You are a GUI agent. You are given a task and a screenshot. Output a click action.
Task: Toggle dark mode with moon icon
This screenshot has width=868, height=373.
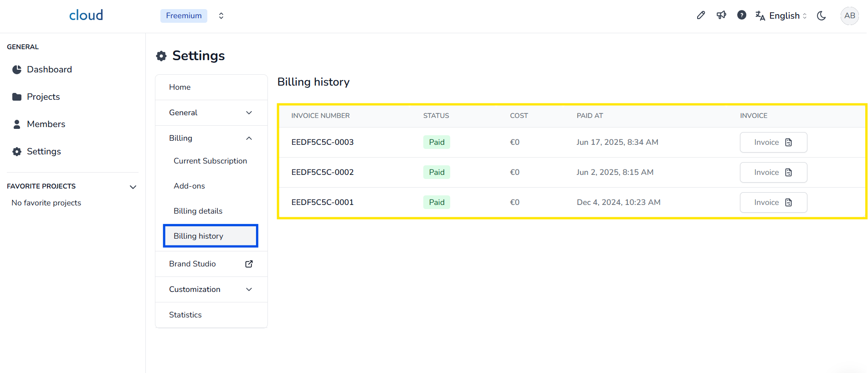822,16
